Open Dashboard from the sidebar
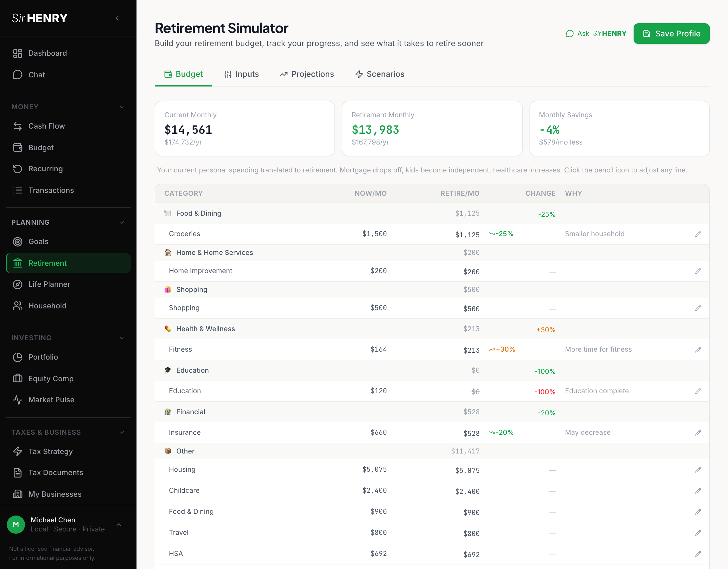The width and height of the screenshot is (728, 569). (47, 53)
